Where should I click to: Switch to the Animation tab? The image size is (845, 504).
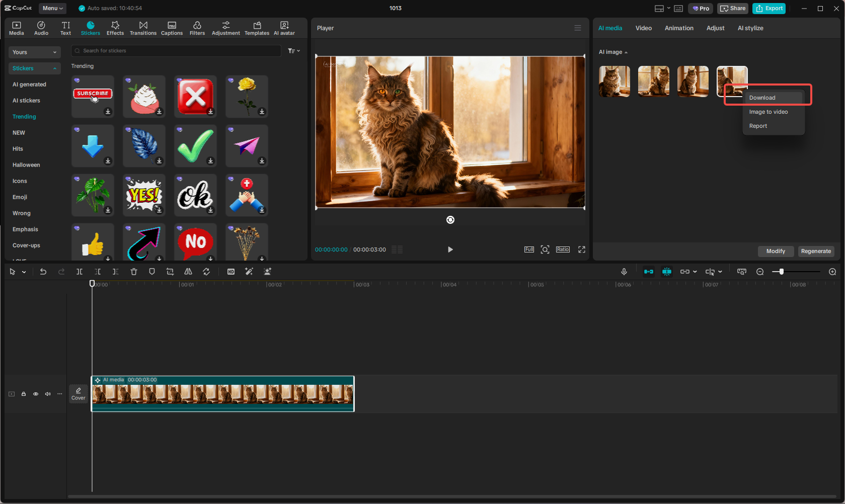pyautogui.click(x=678, y=28)
